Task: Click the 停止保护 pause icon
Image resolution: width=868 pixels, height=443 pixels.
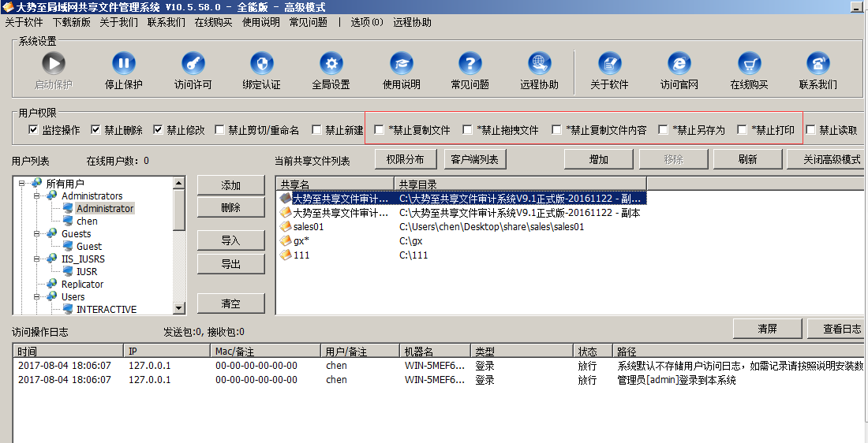Action: click(123, 64)
